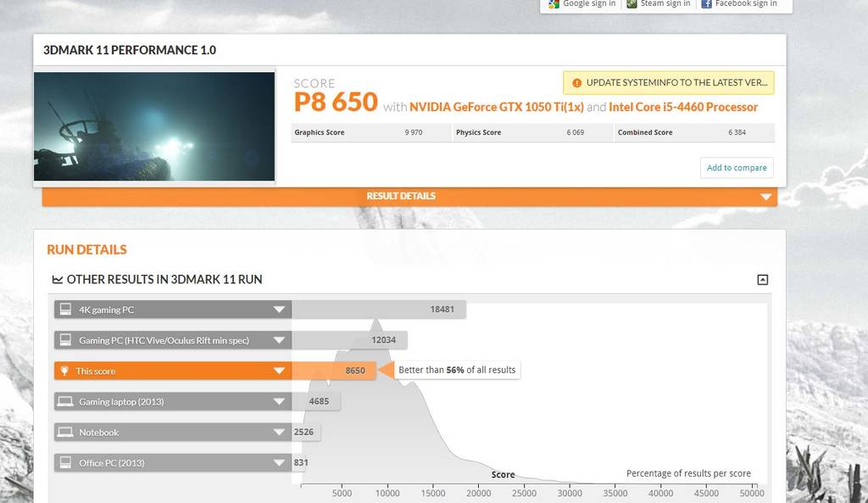This screenshot has width=868, height=503.
Task: Click the Percentage of results per score label
Action: point(688,473)
